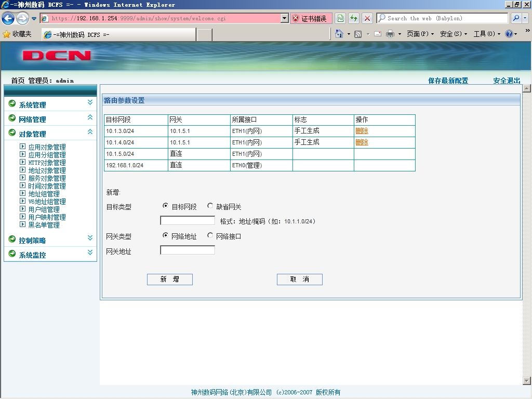532x399 pixels.
Task: Open the 对象管理 menu section
Action: point(32,134)
